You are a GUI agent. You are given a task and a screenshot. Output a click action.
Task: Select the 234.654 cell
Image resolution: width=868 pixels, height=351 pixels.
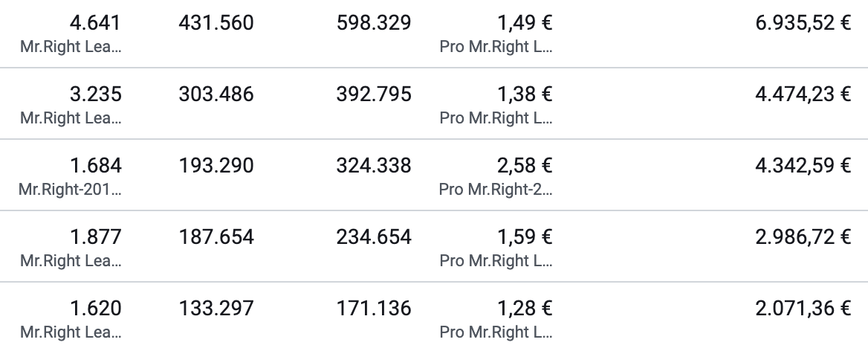374,237
